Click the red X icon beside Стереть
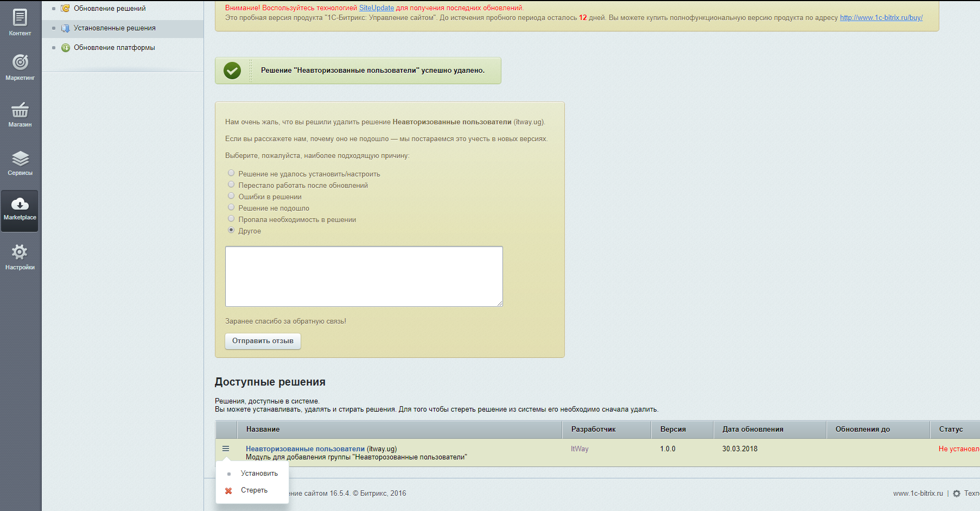This screenshot has width=980, height=511. point(228,490)
